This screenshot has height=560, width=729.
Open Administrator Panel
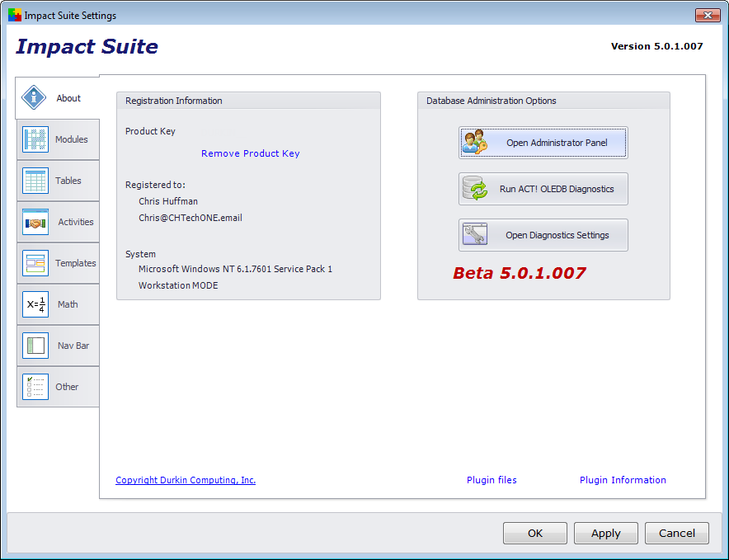(543, 143)
